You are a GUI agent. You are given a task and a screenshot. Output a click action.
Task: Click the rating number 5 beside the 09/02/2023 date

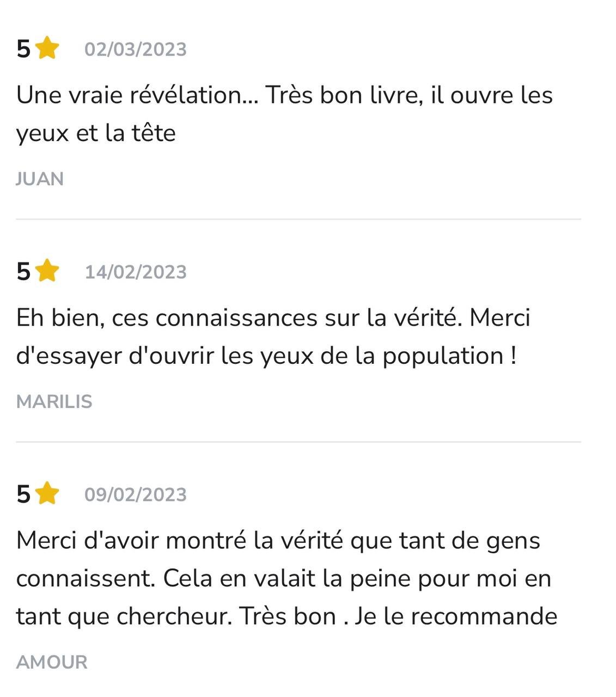click(23, 494)
